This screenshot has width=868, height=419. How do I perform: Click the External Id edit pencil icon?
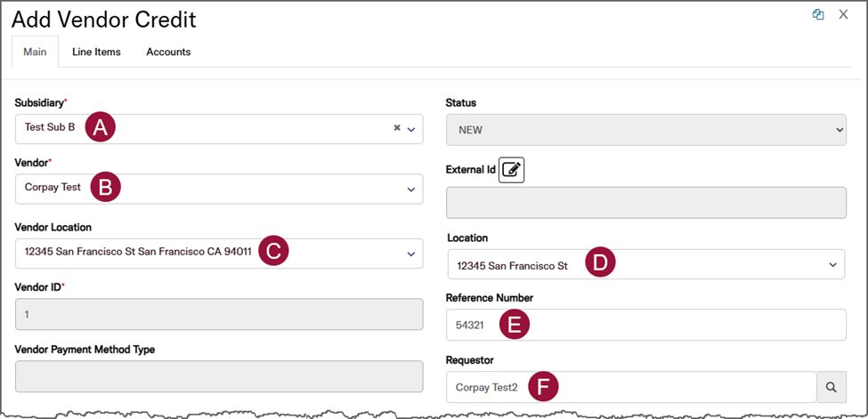pyautogui.click(x=512, y=169)
